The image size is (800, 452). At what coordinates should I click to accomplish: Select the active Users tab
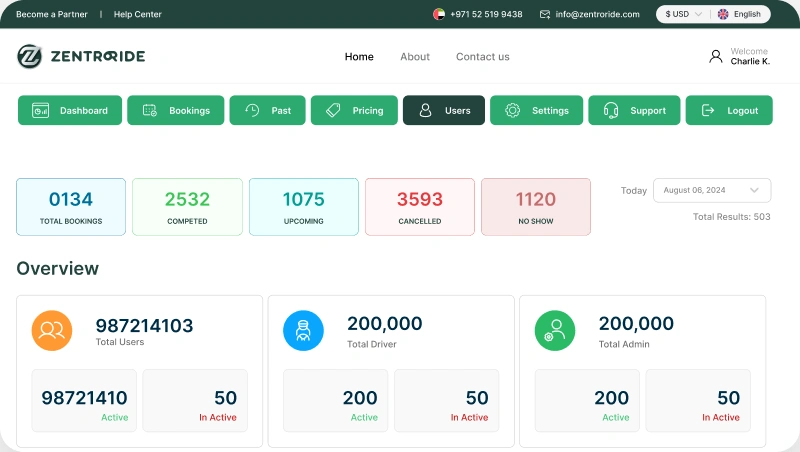click(x=444, y=110)
